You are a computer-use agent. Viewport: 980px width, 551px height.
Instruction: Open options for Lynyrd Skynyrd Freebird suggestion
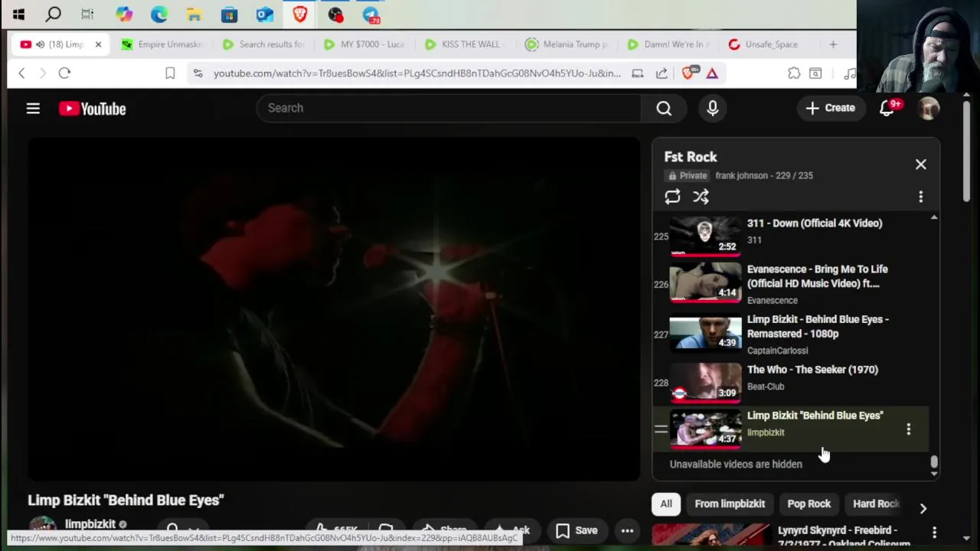point(934,532)
